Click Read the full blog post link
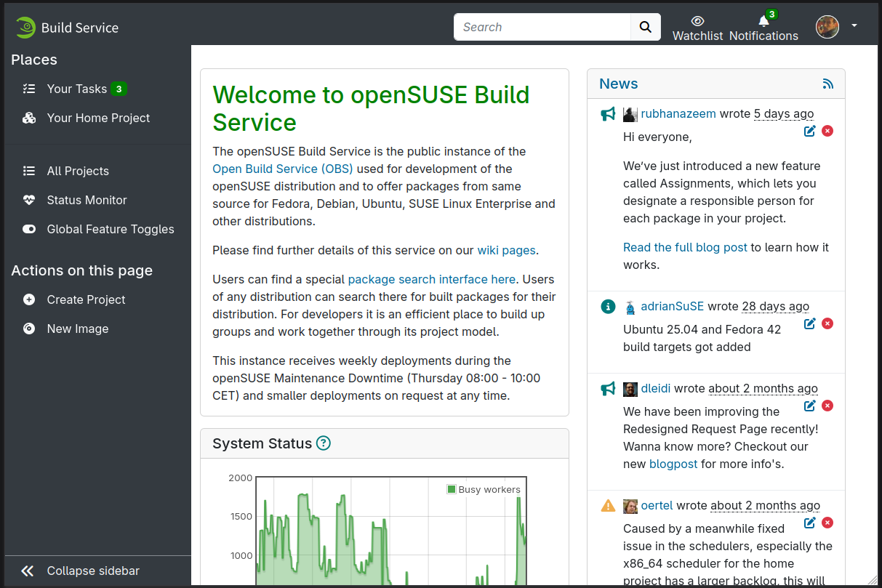 click(685, 247)
